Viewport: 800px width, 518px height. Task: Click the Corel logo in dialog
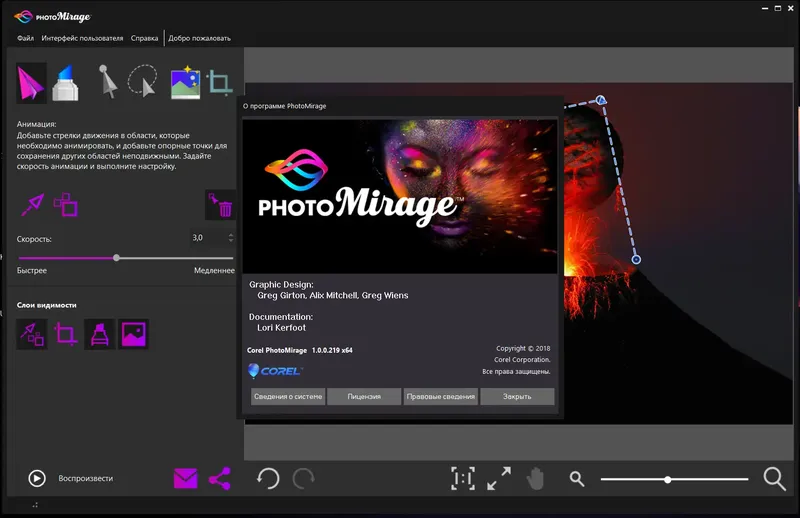(275, 371)
